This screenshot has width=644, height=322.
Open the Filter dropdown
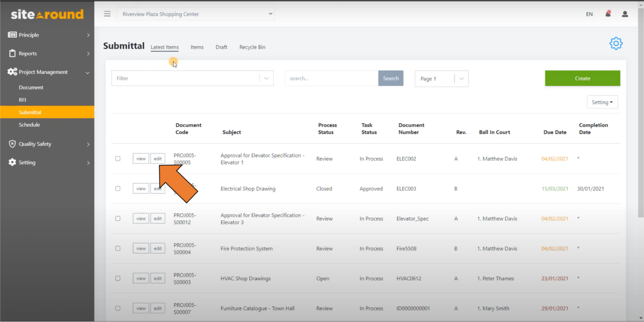192,78
